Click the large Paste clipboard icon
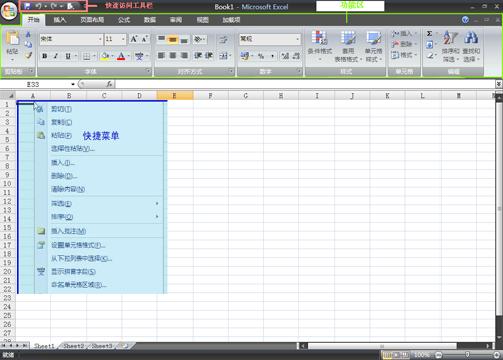Viewport: 503px width, 360px height. click(x=12, y=38)
